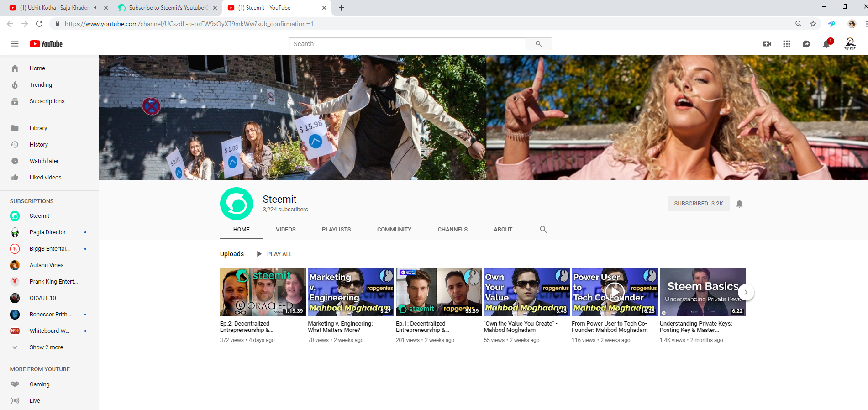Select the channel Home tab
The width and height of the screenshot is (868, 410).
(242, 230)
